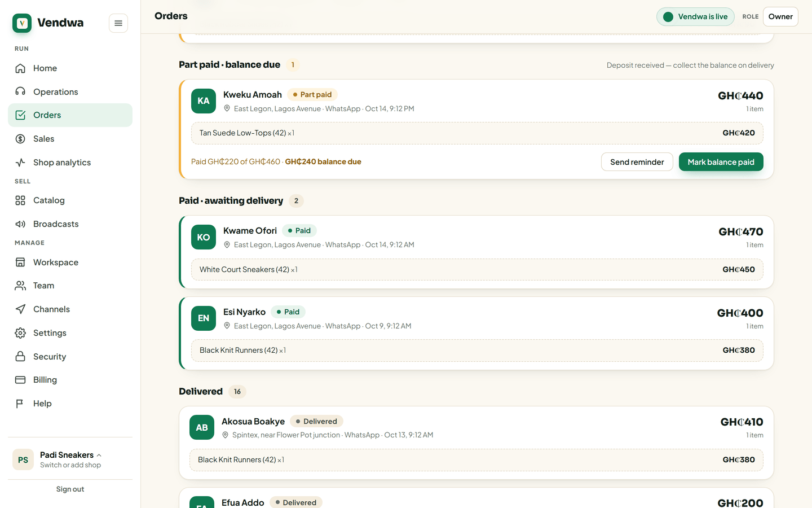Click the Help flag icon
This screenshot has height=508, width=812.
[20, 404]
